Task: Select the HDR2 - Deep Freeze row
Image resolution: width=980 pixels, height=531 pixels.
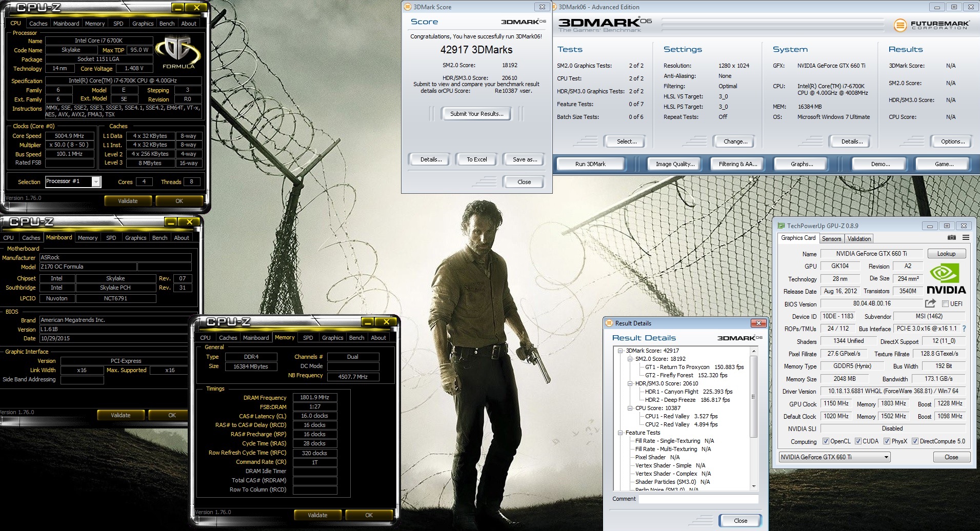Action: click(x=687, y=400)
